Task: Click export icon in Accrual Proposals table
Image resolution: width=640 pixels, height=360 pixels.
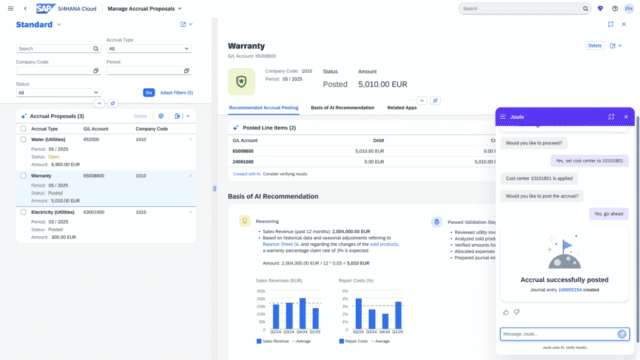Action: (x=178, y=116)
